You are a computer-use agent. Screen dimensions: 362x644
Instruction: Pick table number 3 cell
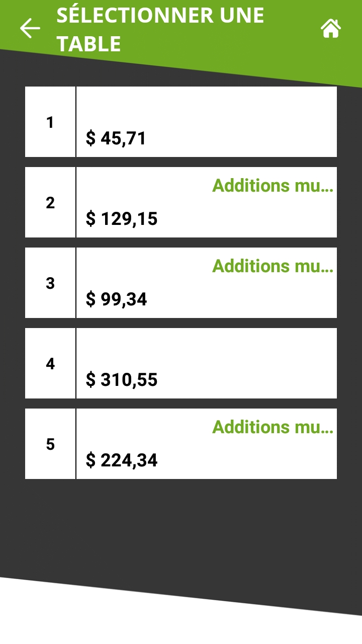pyautogui.click(x=50, y=283)
